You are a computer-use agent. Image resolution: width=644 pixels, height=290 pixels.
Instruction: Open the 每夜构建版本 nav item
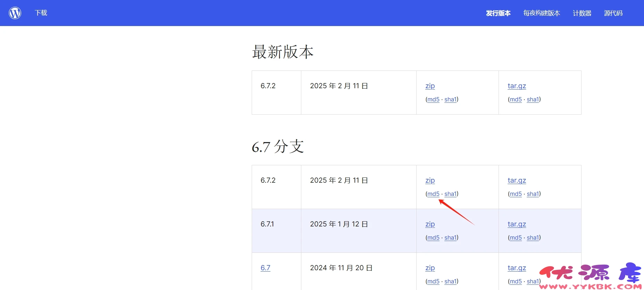point(542,13)
